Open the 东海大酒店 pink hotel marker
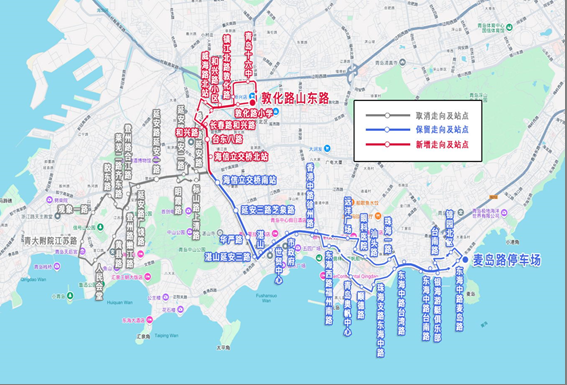567x385 pixels. pos(150,320)
